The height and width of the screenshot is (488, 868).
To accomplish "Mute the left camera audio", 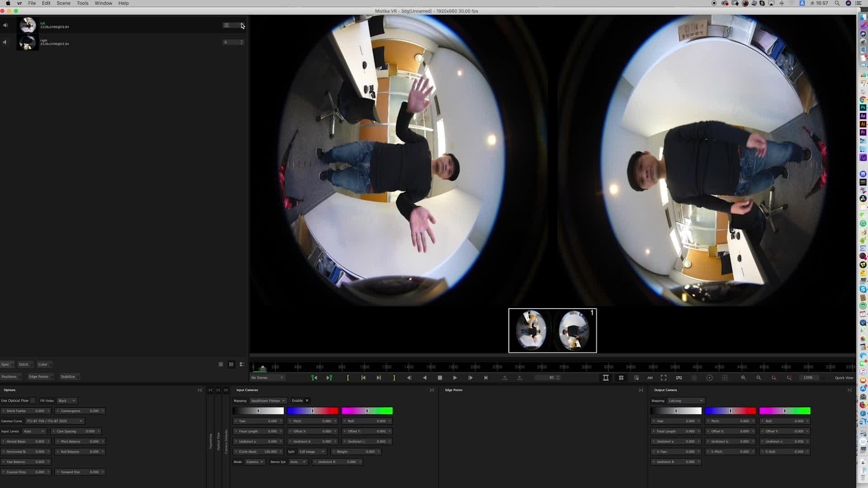I will click(5, 25).
